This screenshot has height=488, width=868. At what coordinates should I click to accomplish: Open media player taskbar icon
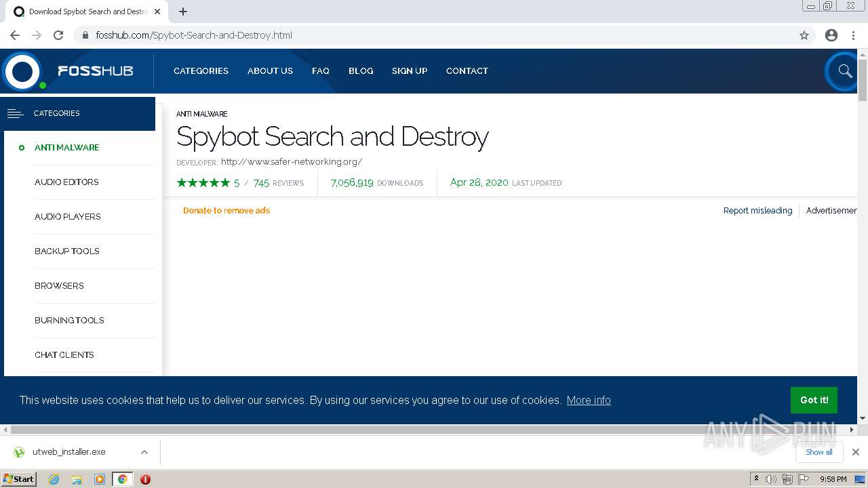click(x=100, y=479)
